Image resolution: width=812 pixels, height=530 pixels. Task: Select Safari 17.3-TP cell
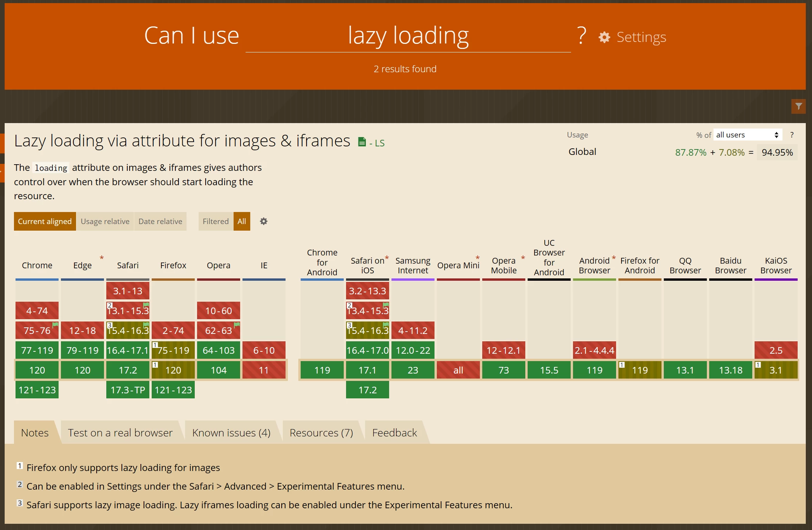tap(128, 390)
